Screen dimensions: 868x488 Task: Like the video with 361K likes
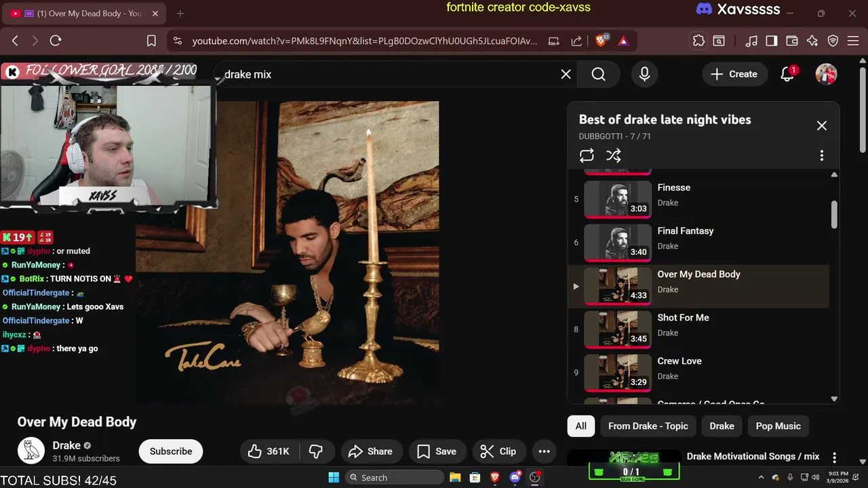click(269, 451)
